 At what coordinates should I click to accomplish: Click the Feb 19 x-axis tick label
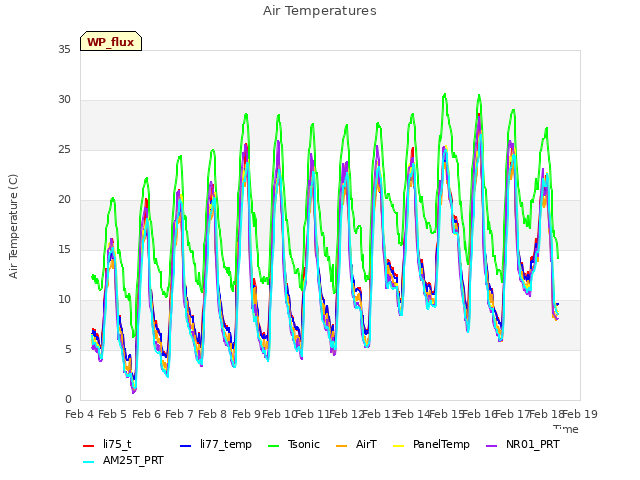click(580, 414)
